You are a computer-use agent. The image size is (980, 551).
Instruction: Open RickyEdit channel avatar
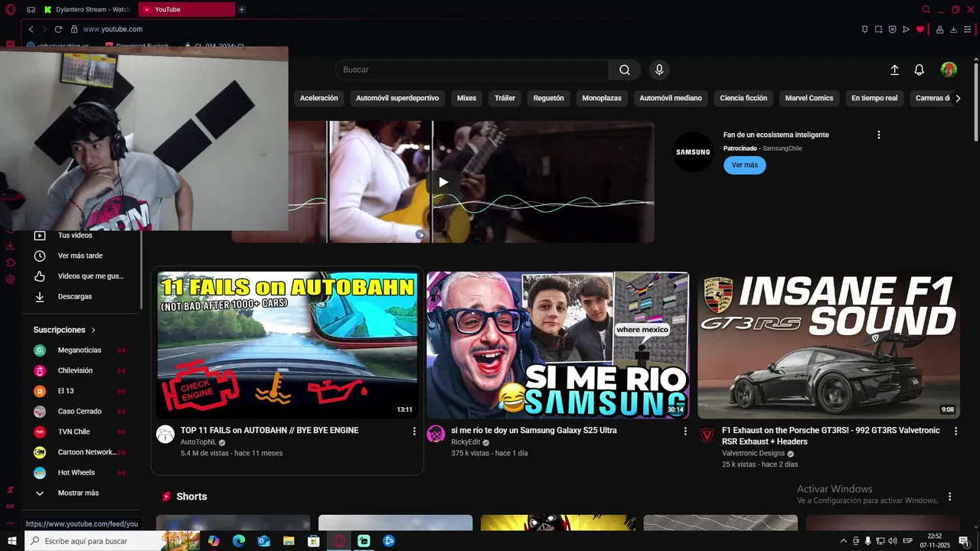[436, 434]
